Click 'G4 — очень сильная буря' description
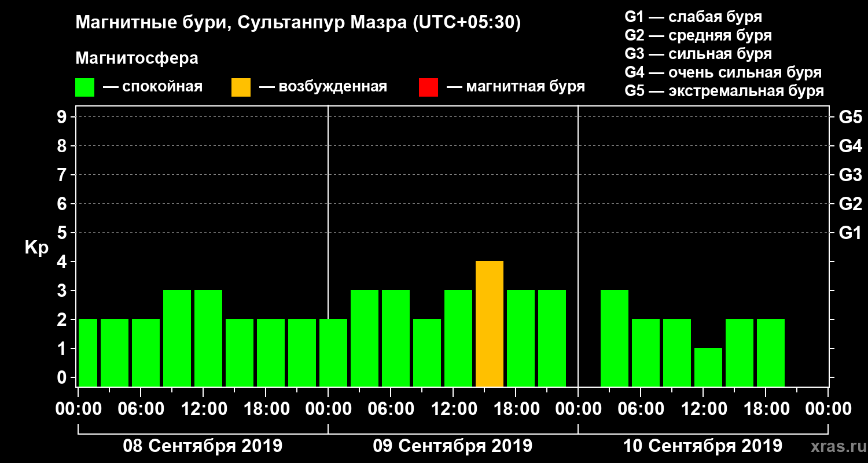Image resolution: width=868 pixels, height=463 pixels. 723,72
